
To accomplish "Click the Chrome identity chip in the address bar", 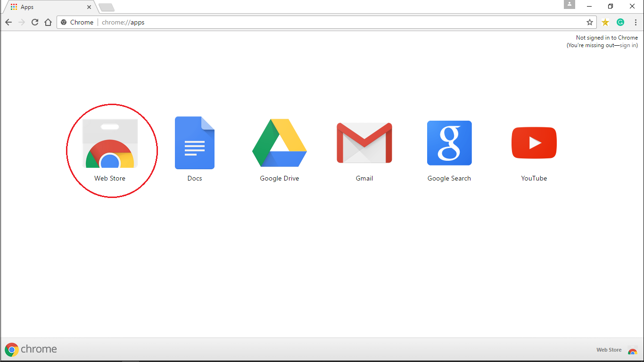I will coord(76,22).
